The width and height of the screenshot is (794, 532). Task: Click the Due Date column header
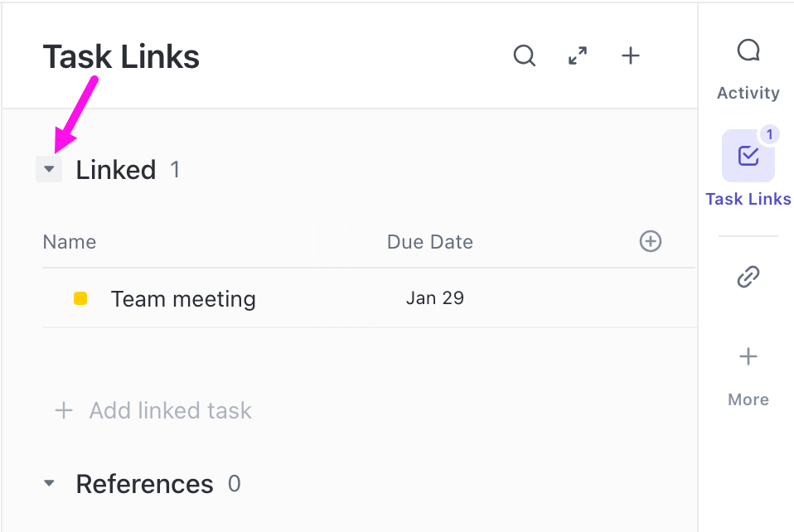[429, 242]
